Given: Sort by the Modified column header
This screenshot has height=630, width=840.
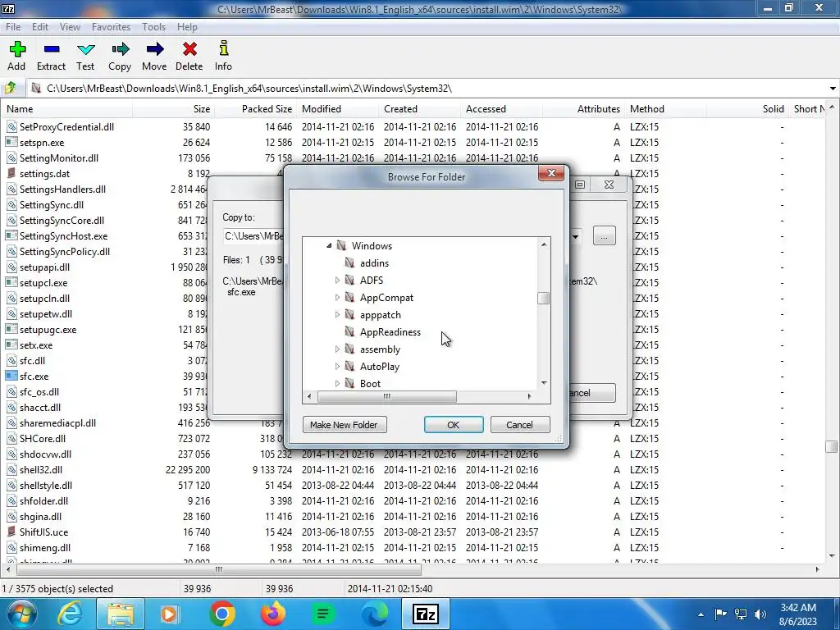Looking at the screenshot, I should (x=338, y=109).
